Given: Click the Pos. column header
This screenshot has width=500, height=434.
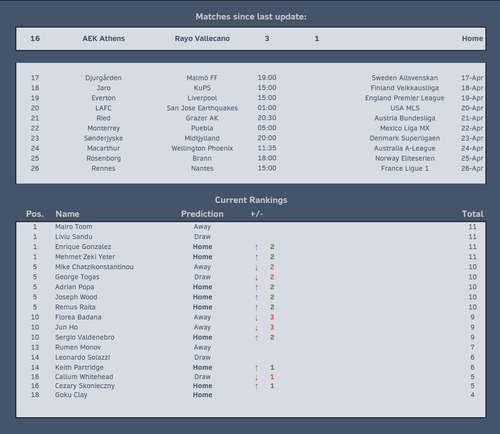Looking at the screenshot, I should [35, 214].
